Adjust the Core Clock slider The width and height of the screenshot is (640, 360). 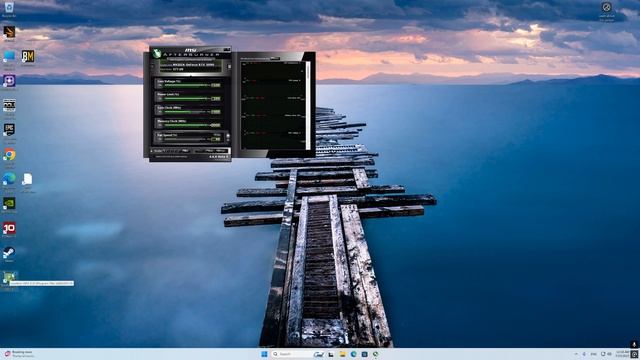coord(186,111)
